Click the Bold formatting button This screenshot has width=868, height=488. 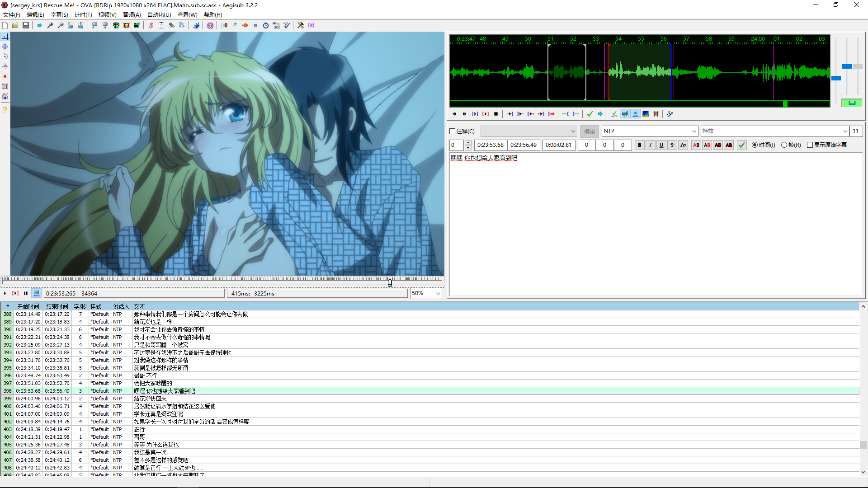pos(639,145)
